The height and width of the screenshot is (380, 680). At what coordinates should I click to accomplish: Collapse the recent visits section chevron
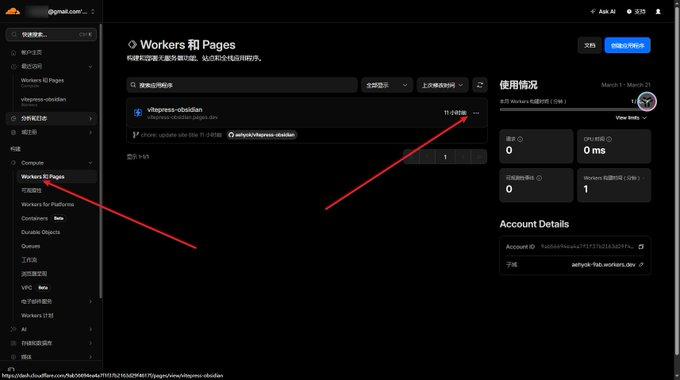pos(90,66)
